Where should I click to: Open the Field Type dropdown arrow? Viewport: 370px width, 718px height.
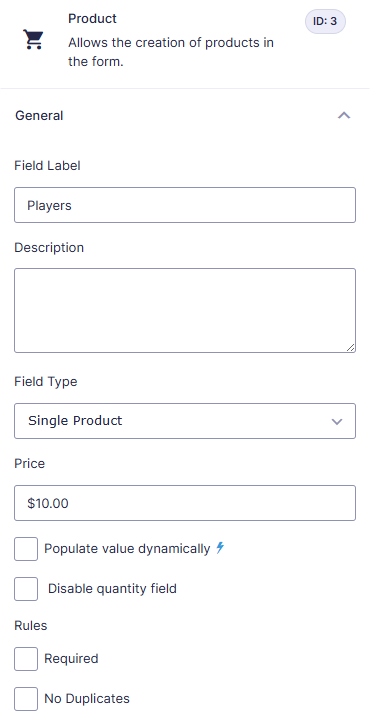tap(337, 421)
